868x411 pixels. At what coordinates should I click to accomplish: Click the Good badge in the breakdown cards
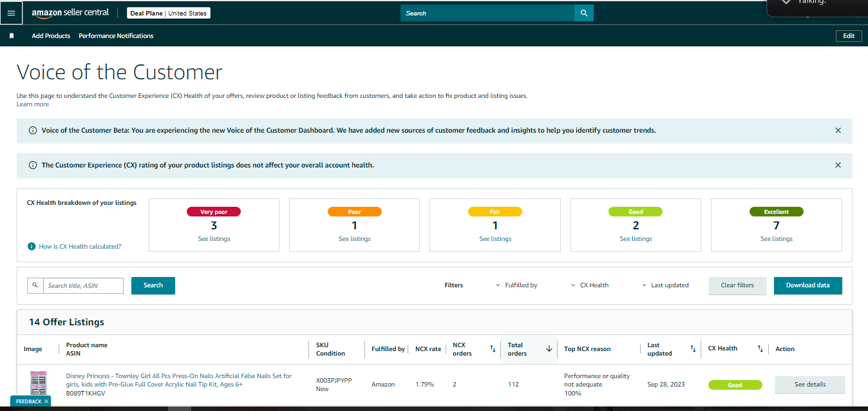[x=636, y=212]
